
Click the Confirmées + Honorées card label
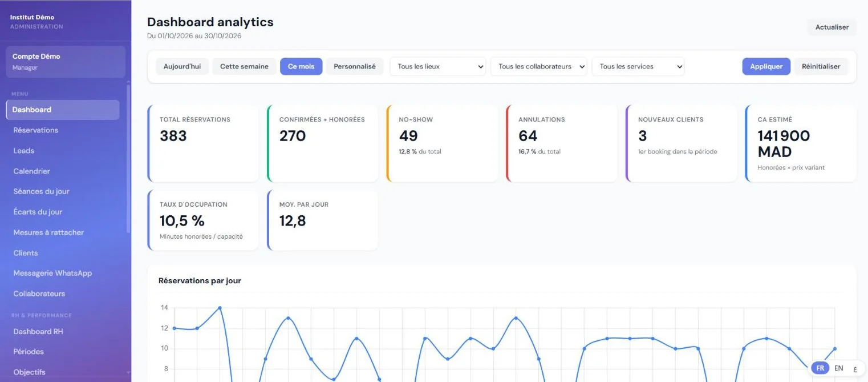click(x=322, y=120)
